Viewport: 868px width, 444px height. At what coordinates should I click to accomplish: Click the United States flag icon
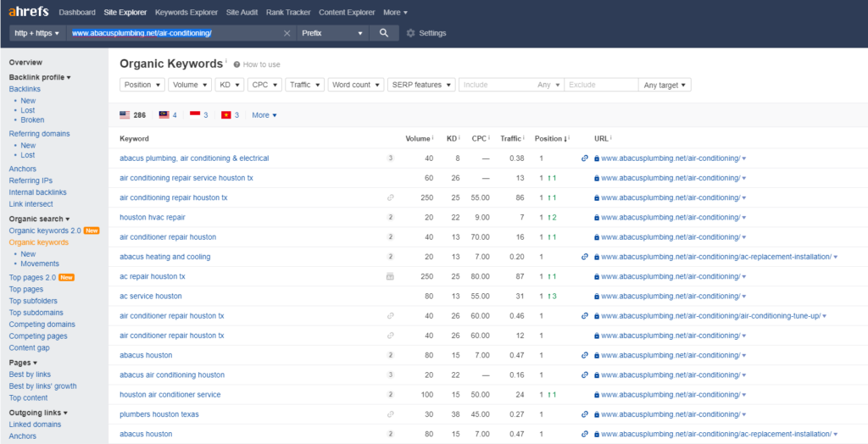point(125,115)
